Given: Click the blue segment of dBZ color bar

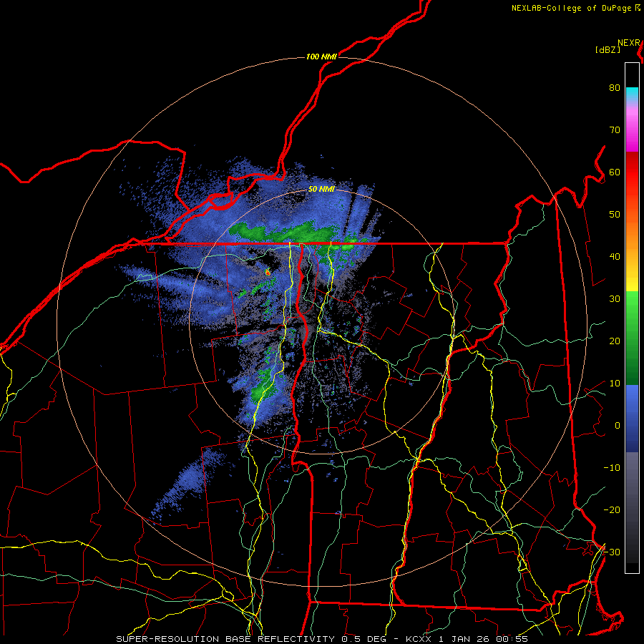Looking at the screenshot, I should point(632,419).
